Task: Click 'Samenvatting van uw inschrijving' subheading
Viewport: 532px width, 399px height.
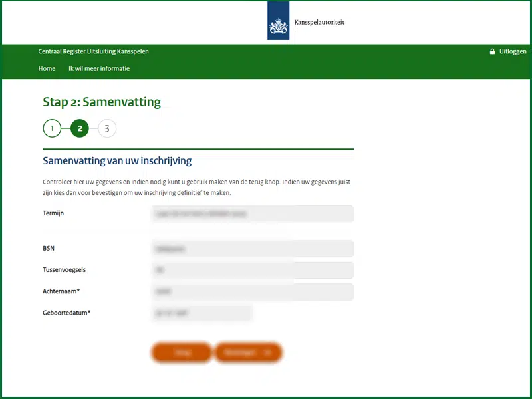Action: [x=117, y=161]
